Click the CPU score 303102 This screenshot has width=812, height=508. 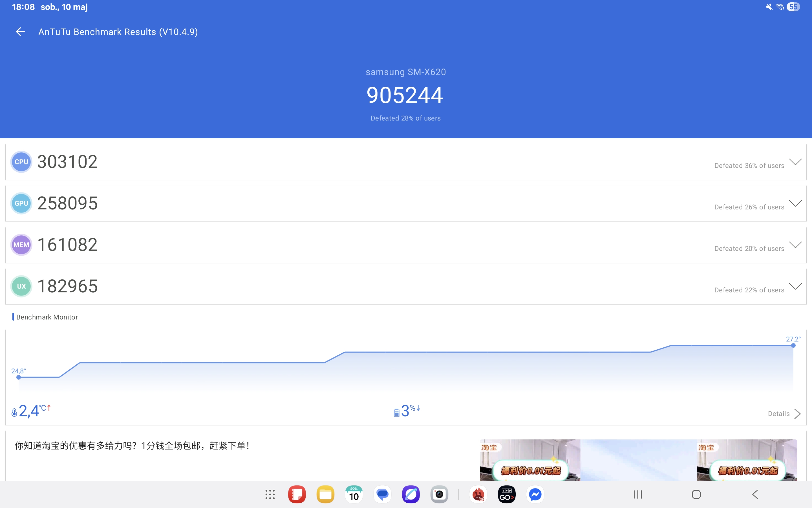coord(67,162)
